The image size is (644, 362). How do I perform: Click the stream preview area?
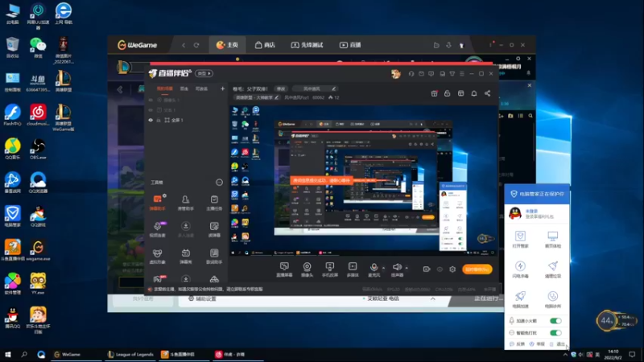click(363, 180)
